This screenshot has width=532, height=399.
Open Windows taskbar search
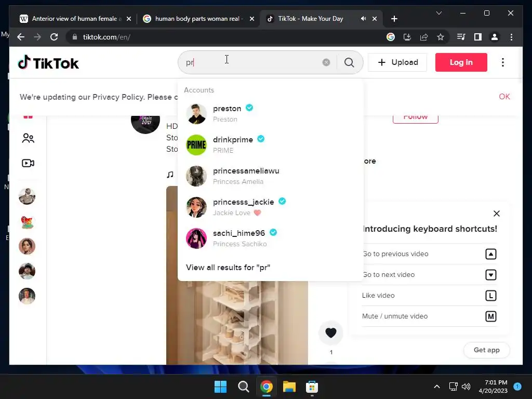[243, 387]
